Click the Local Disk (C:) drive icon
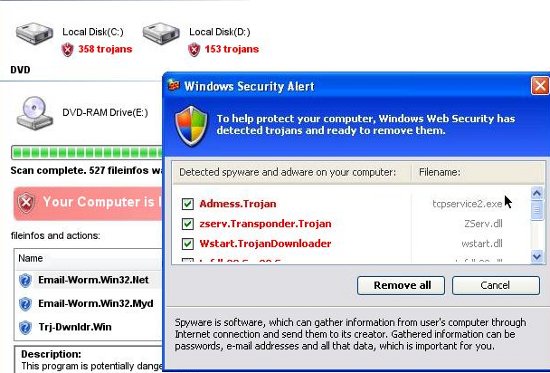This screenshot has height=373, width=550. coord(34,34)
